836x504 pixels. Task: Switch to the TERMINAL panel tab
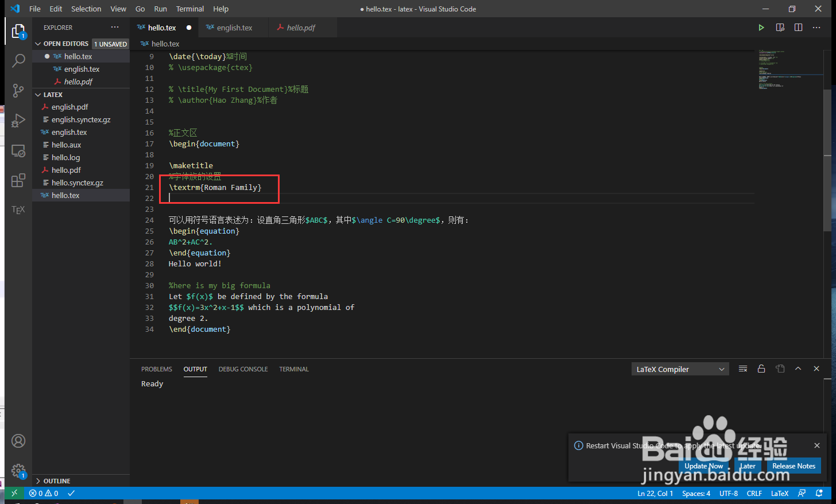tap(294, 369)
